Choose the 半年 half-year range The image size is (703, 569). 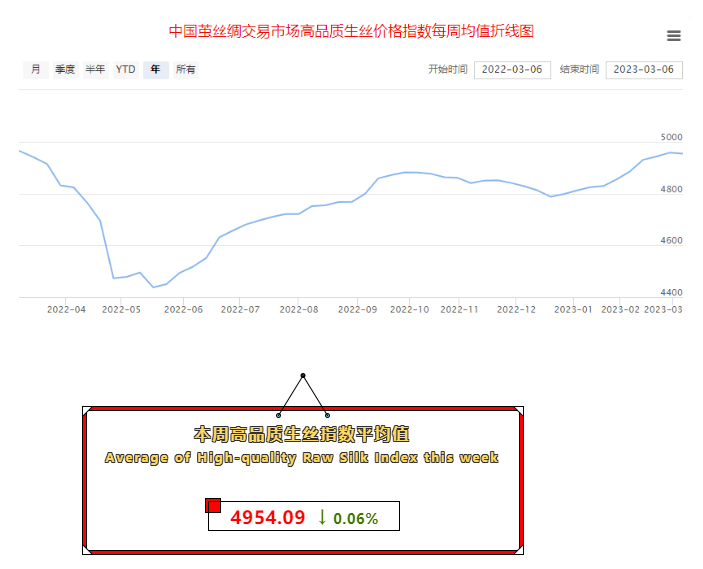pyautogui.click(x=95, y=70)
